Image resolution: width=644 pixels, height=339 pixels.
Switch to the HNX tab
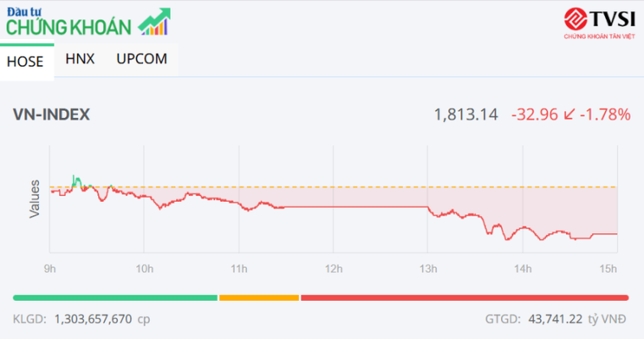click(80, 59)
